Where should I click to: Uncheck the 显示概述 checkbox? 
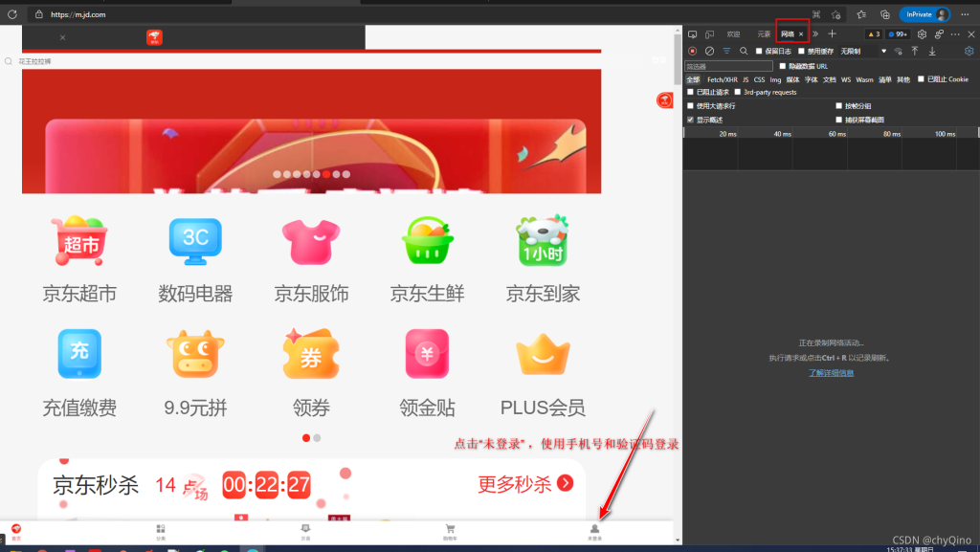pos(691,120)
